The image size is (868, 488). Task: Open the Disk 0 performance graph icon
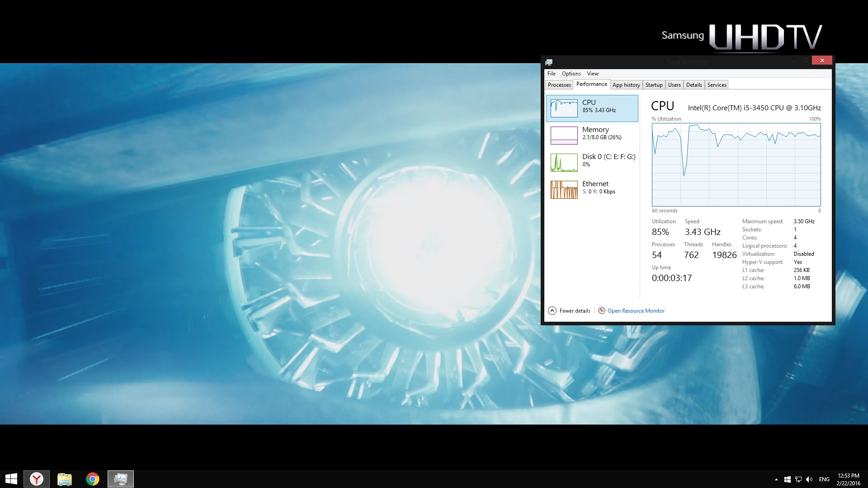pos(564,163)
